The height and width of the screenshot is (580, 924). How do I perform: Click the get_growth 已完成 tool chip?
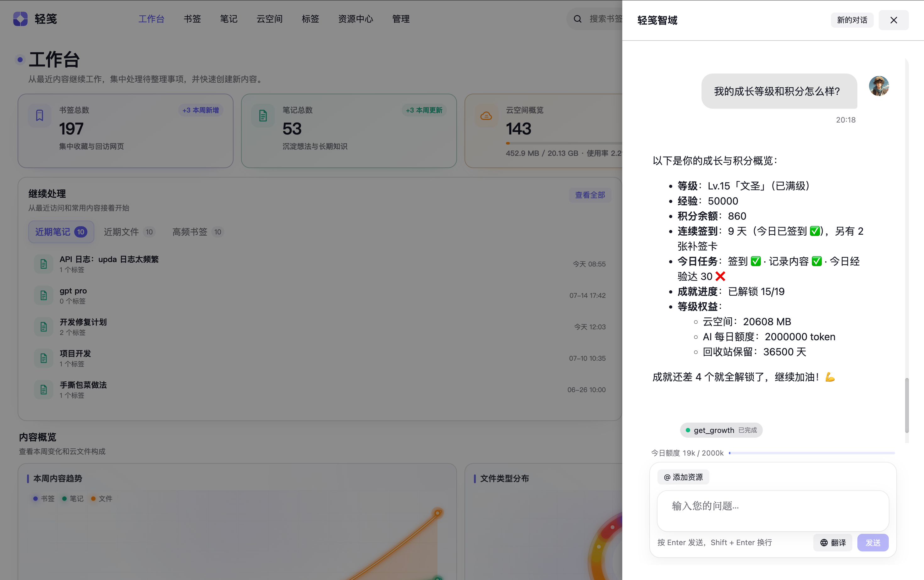point(721,430)
